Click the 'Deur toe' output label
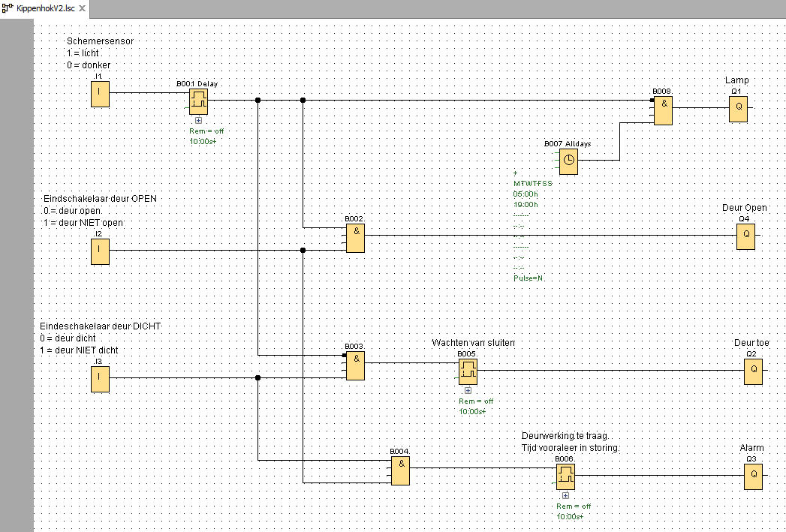 (751, 343)
